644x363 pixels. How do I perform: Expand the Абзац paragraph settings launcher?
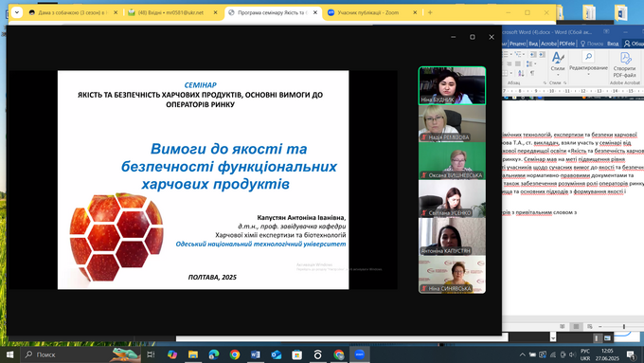[545, 83]
